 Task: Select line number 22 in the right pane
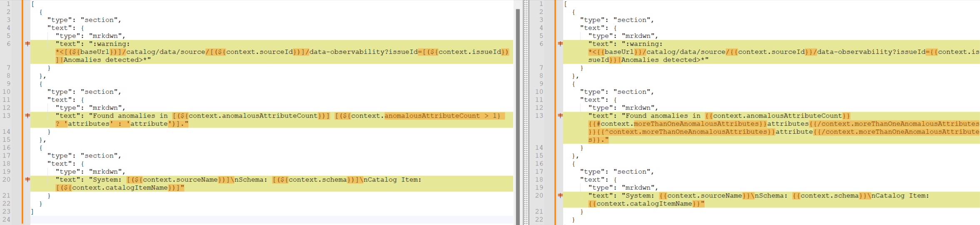point(539,220)
